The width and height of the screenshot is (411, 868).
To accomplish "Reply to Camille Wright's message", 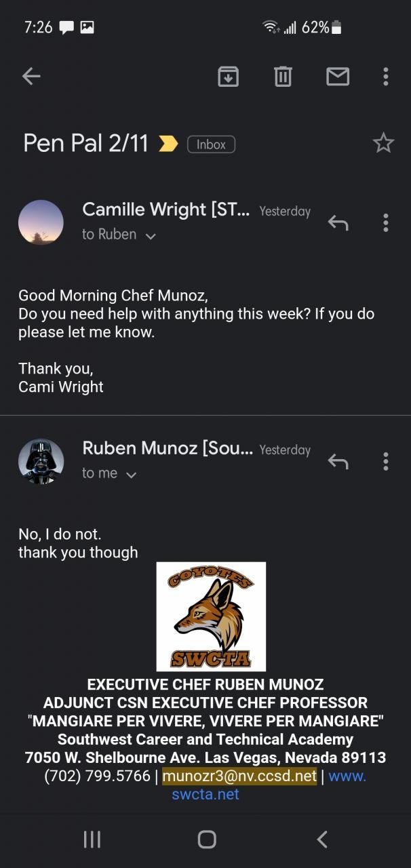I will coord(338,222).
